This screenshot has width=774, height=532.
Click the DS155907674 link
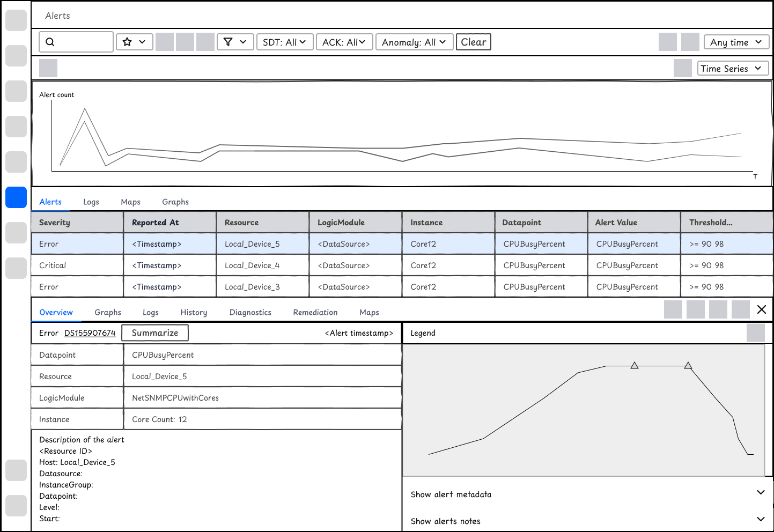[90, 333]
